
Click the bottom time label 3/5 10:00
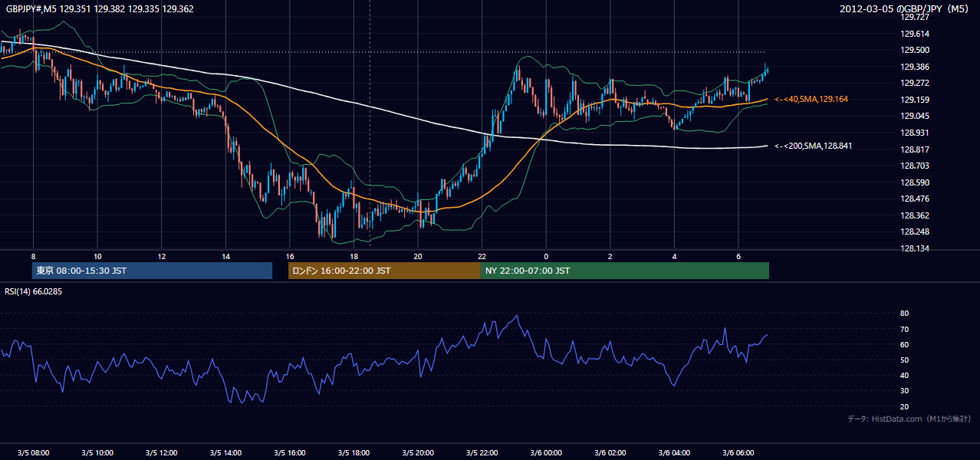(97, 453)
